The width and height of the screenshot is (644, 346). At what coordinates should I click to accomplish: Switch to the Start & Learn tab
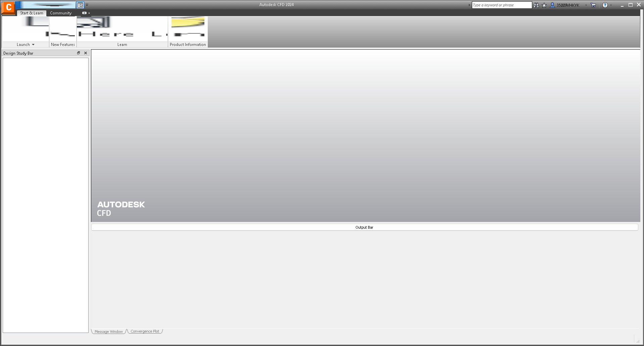[x=32, y=13]
